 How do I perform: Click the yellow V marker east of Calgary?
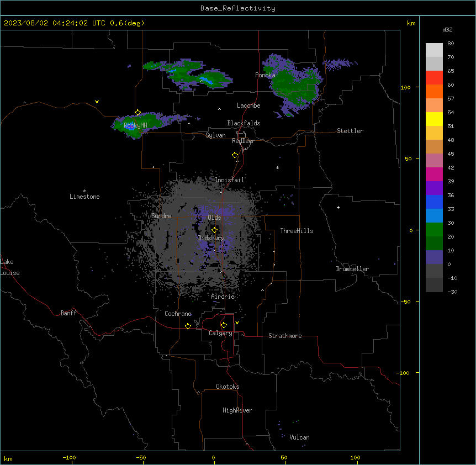coord(237,323)
